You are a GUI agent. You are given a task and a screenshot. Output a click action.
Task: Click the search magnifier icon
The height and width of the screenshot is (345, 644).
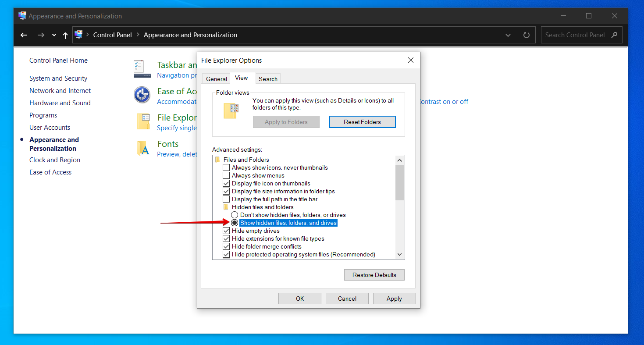pyautogui.click(x=614, y=35)
